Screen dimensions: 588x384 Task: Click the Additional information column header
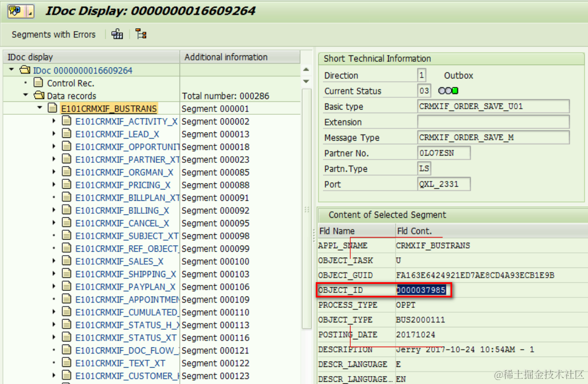[x=240, y=57]
